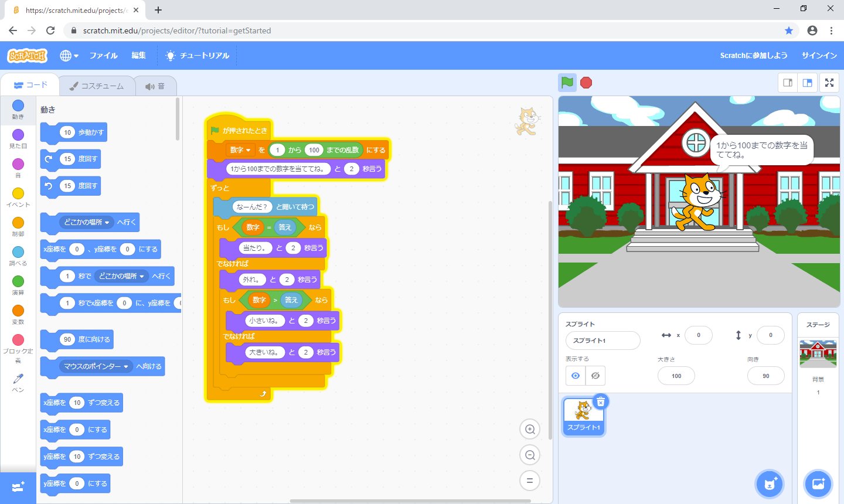Open the add extension button
The width and height of the screenshot is (844, 504).
click(18, 488)
